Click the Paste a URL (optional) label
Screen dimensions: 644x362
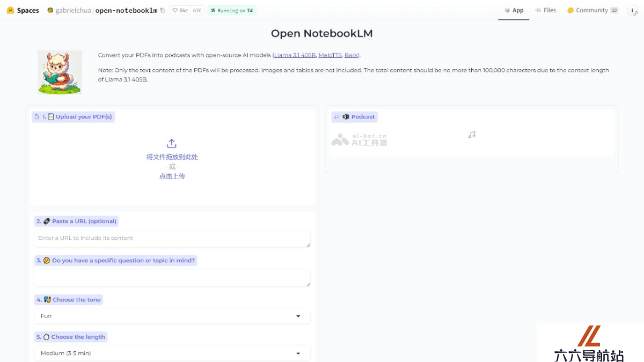[x=76, y=221]
